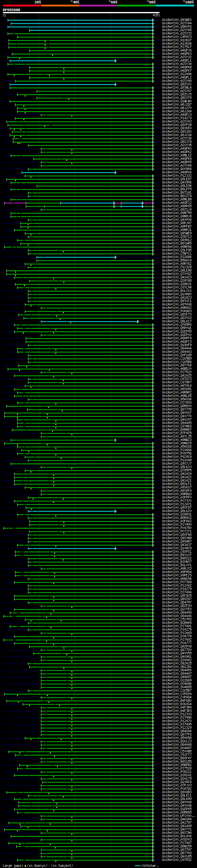Click the label UniRef100_Q9XFU8
Screen dimensions: 197x868
click(x=177, y=125)
